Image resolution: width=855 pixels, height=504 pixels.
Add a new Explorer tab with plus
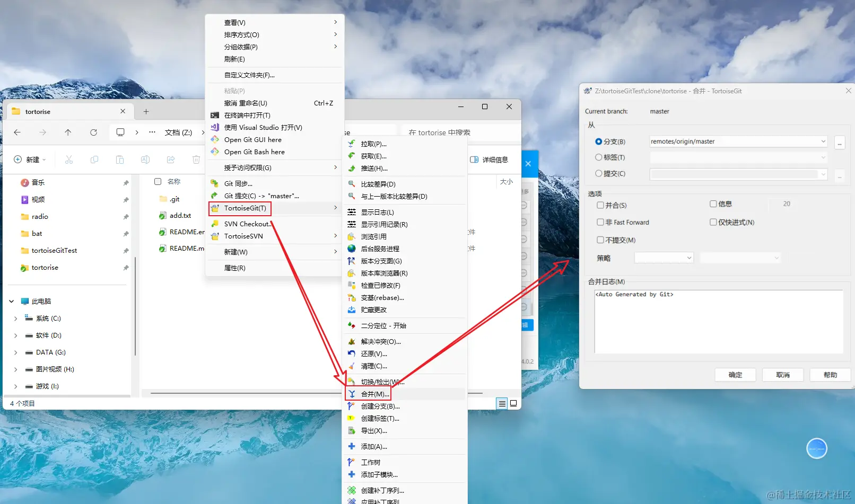click(x=146, y=111)
